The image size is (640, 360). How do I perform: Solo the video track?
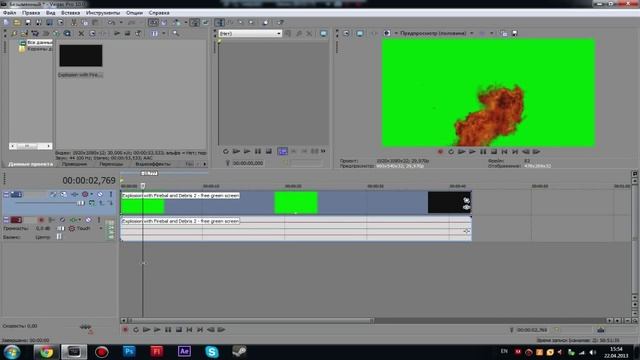111,194
